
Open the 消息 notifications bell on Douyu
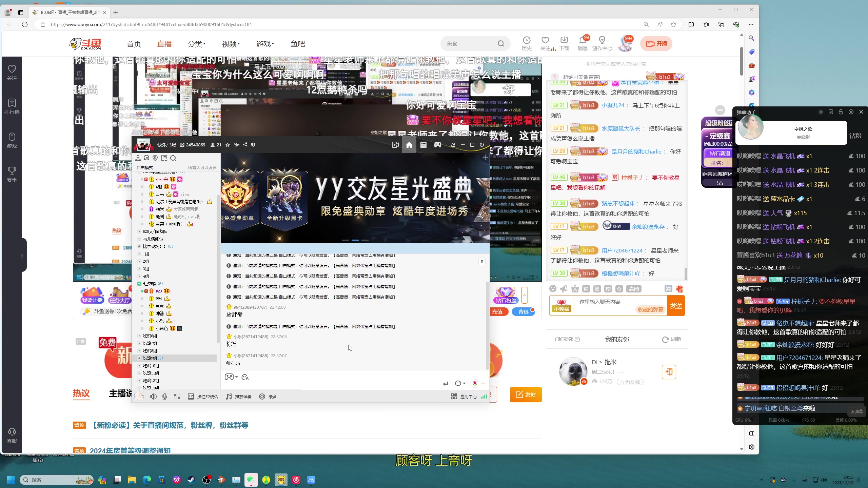click(583, 43)
